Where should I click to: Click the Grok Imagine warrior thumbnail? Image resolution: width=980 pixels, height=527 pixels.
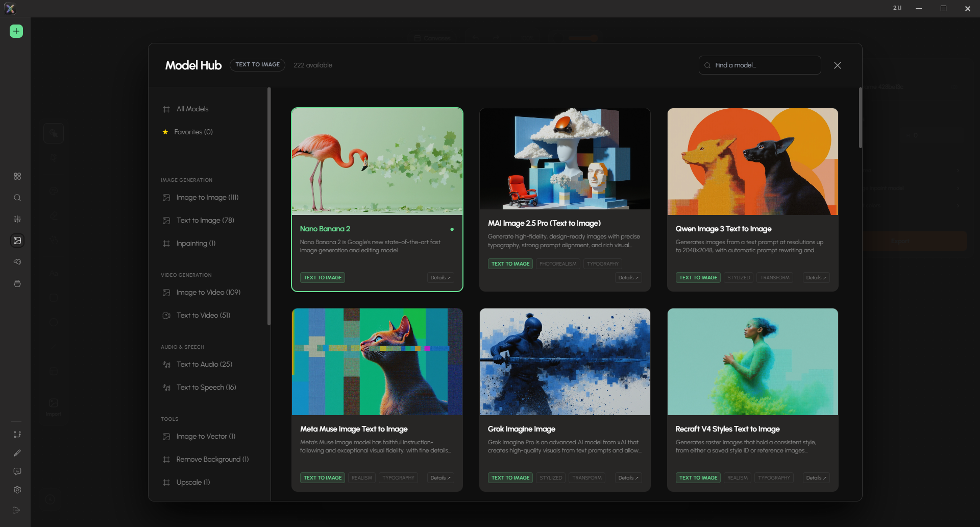pyautogui.click(x=565, y=362)
